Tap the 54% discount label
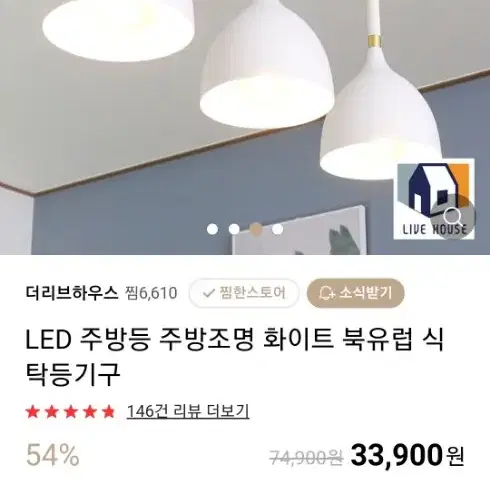Image resolution: width=490 pixels, height=490 pixels. point(53,455)
